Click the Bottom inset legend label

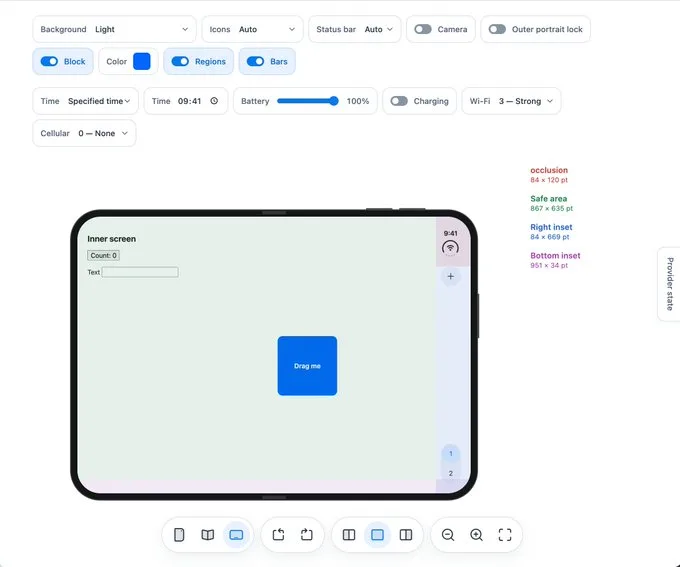pyautogui.click(x=555, y=256)
